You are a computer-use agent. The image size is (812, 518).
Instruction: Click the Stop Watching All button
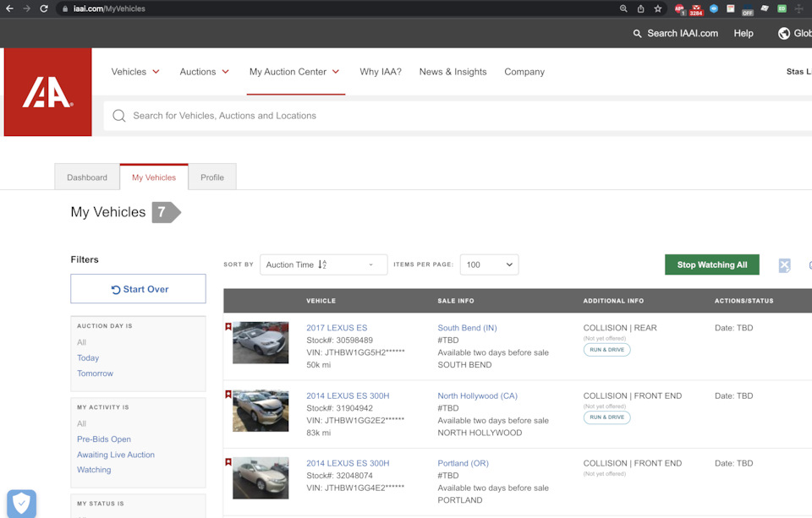coord(711,264)
